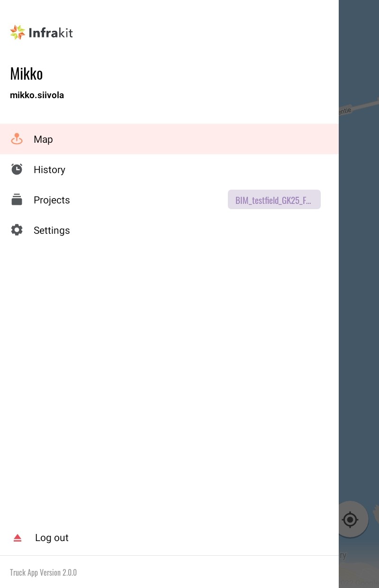
Task: Tap the locate-me crosshair button on map
Action: pos(350,520)
